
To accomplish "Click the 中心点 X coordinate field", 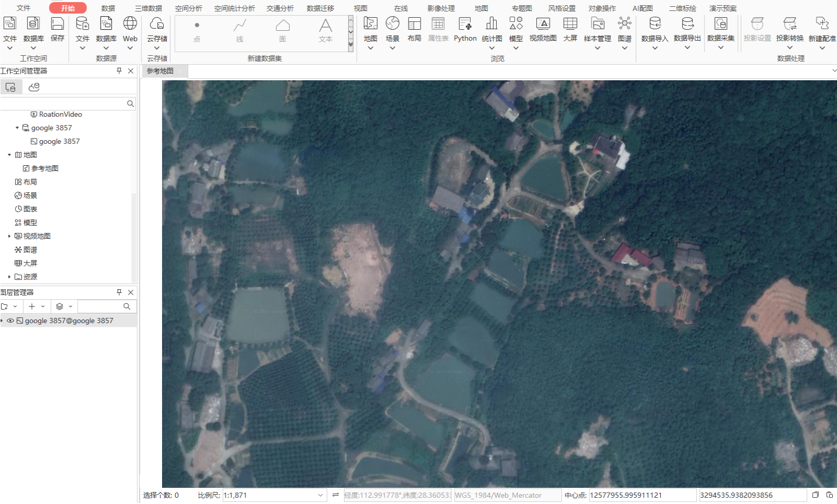I will click(x=642, y=495).
